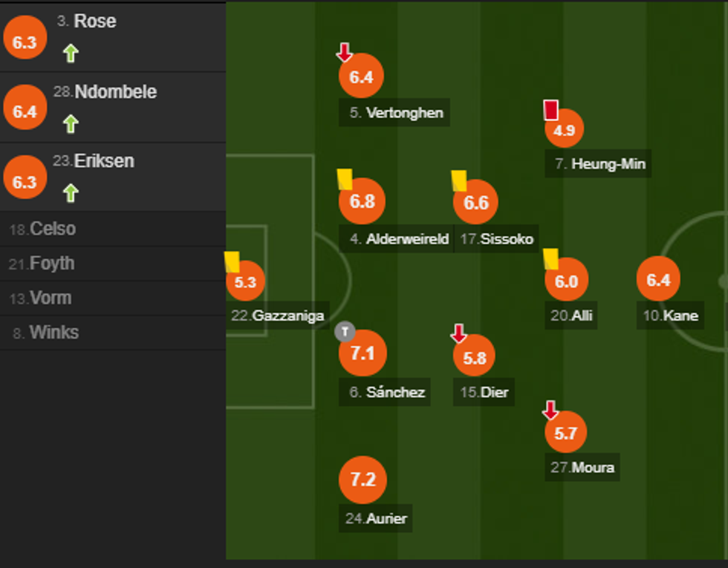This screenshot has width=728, height=568.
Task: Choose Foyth from the substitutes list
Action: click(51, 264)
